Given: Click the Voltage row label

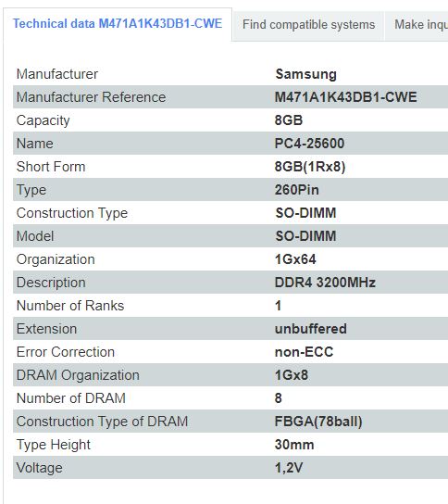Looking at the screenshot, I should tap(40, 468).
